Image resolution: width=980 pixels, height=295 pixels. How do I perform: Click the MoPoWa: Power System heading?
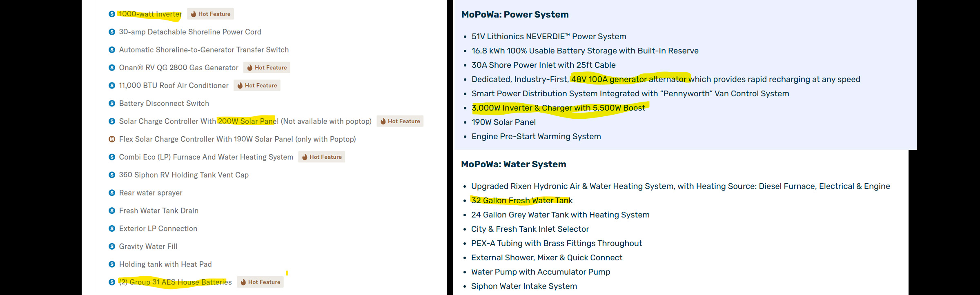pyautogui.click(x=515, y=14)
